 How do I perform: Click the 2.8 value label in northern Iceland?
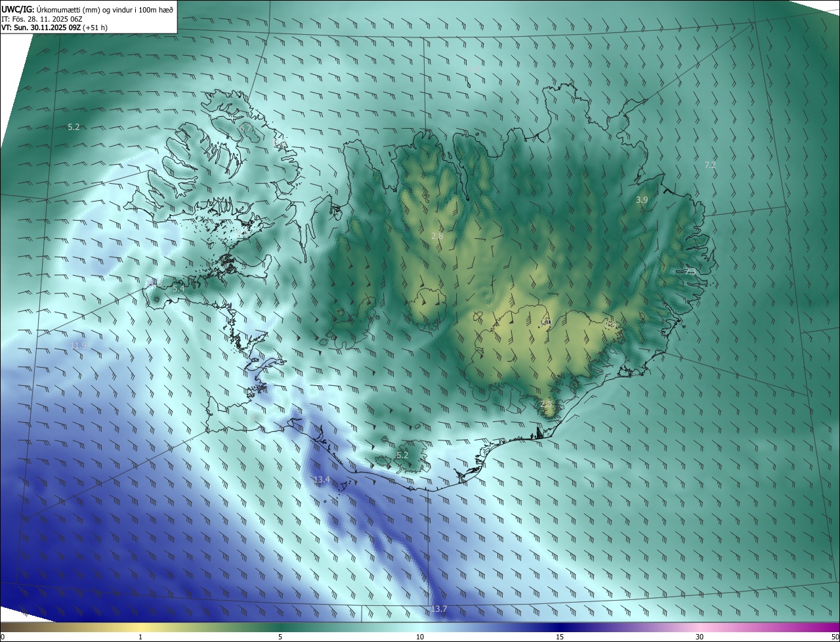[437, 236]
